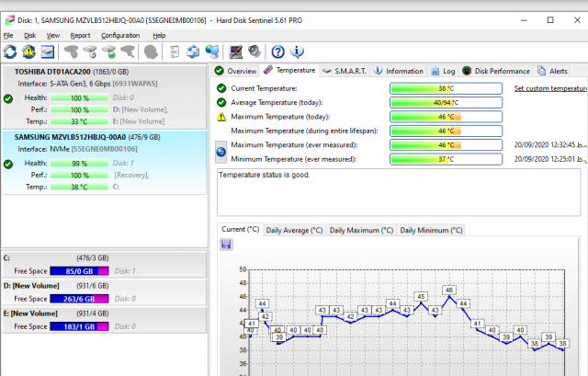Open the Disk menu
Screen dimensions: 588x376
30,35
